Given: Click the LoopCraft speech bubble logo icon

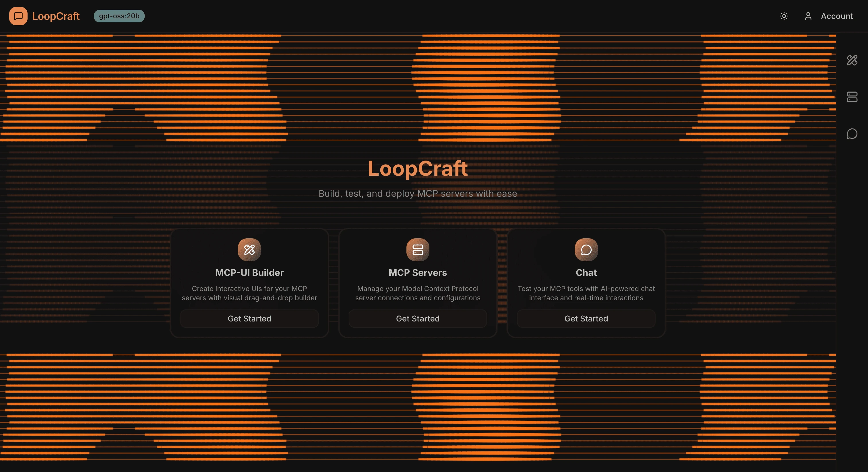Looking at the screenshot, I should [x=19, y=16].
